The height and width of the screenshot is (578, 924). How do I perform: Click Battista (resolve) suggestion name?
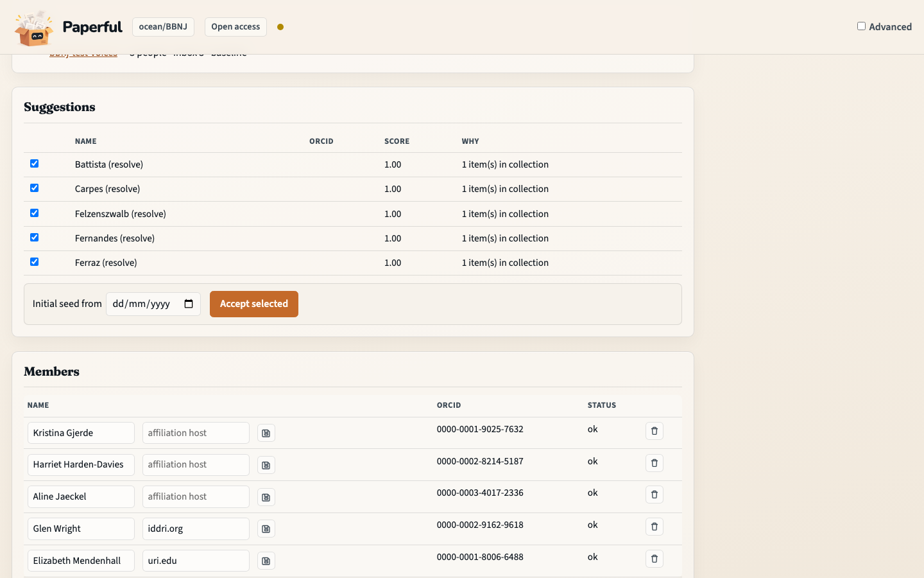(x=109, y=164)
